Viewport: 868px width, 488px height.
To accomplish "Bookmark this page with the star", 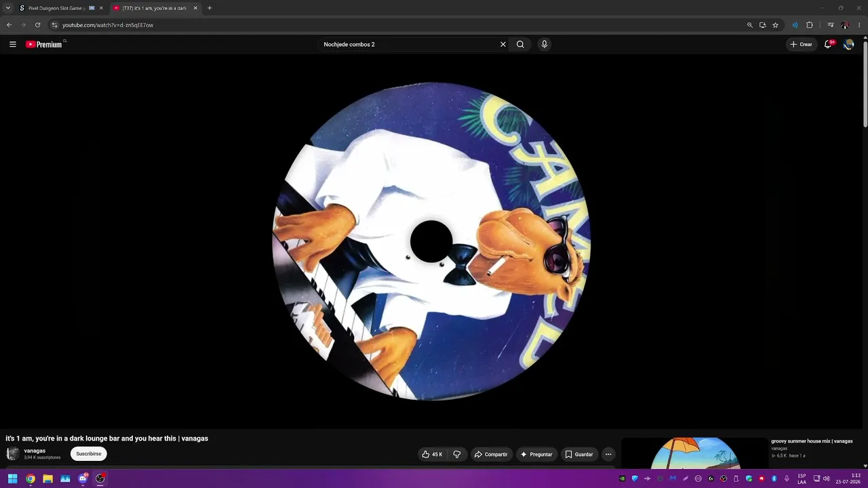I will pos(775,25).
